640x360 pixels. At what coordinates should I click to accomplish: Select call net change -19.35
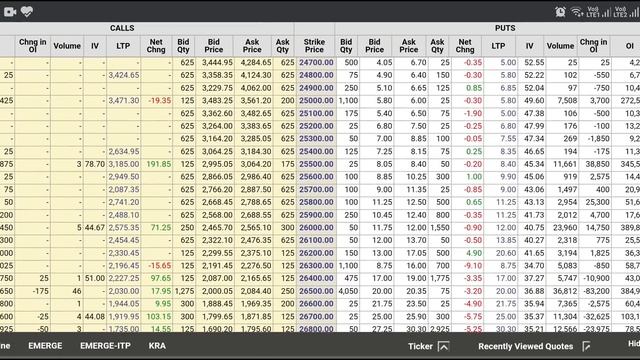coord(160,100)
